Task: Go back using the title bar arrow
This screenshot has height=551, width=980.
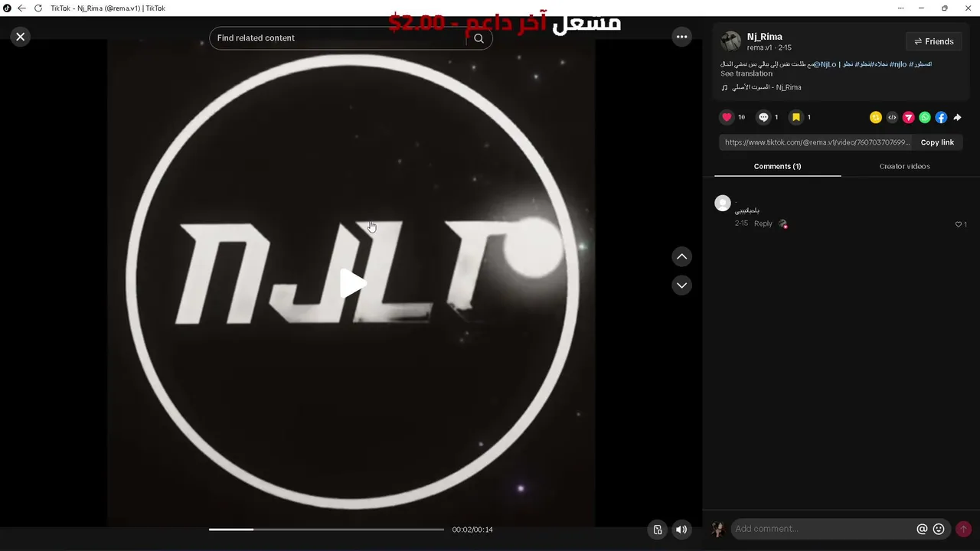Action: point(21,8)
